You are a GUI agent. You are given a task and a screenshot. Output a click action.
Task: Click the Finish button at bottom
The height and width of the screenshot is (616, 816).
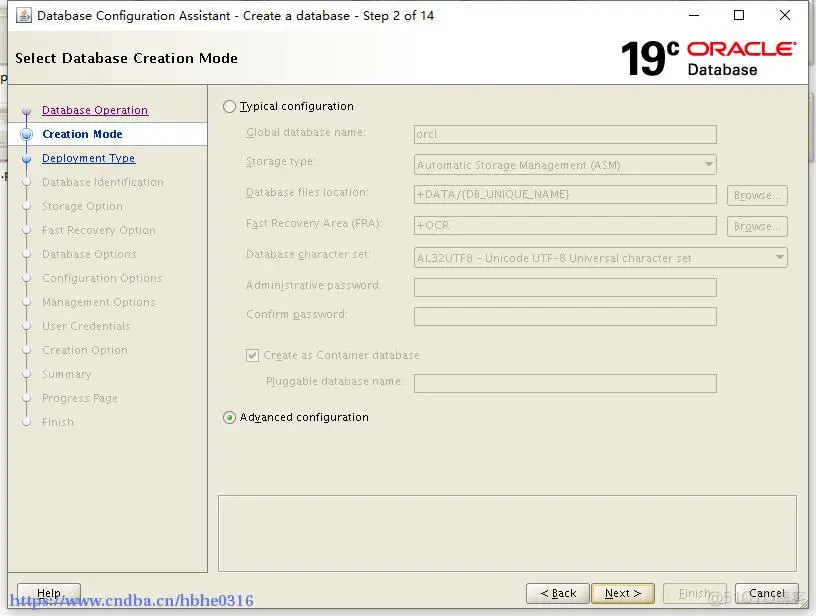click(x=694, y=593)
